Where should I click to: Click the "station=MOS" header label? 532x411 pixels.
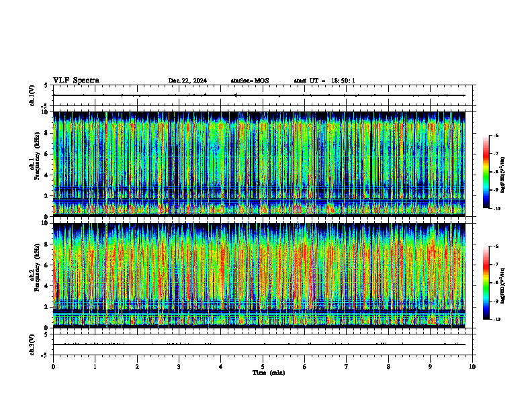(x=250, y=81)
